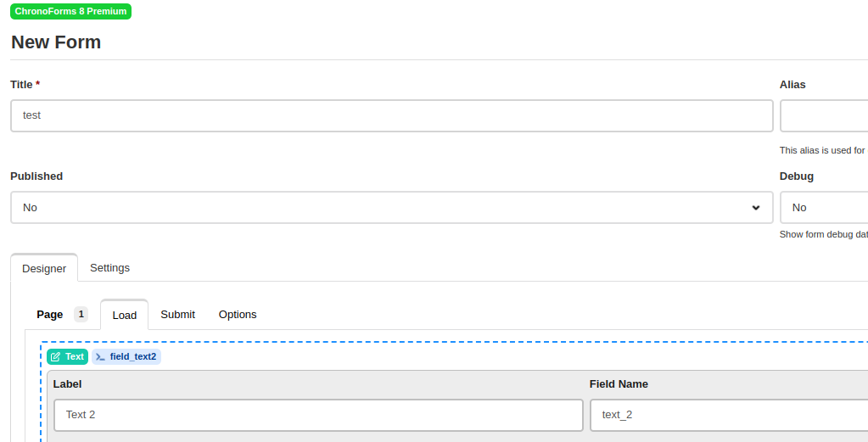
Task: Open the Load events tab
Action: pyautogui.click(x=125, y=315)
